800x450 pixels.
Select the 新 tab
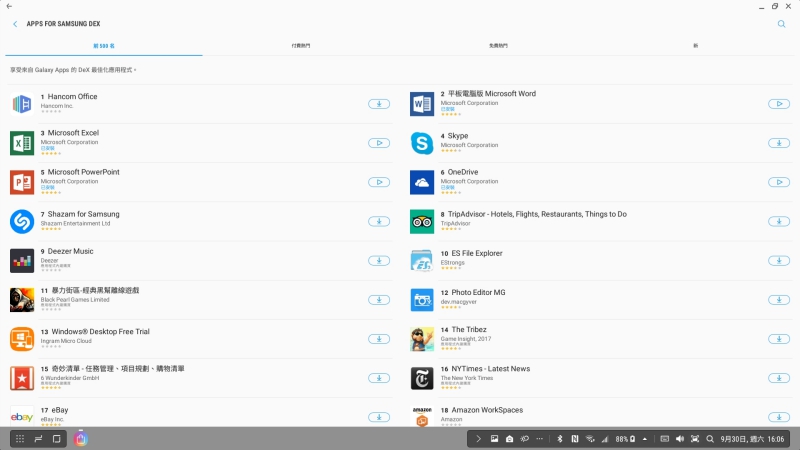695,45
